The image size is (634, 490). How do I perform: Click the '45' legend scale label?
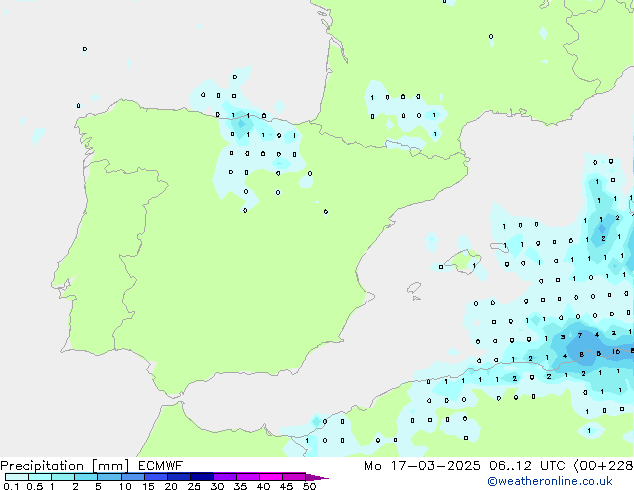pyautogui.click(x=286, y=486)
